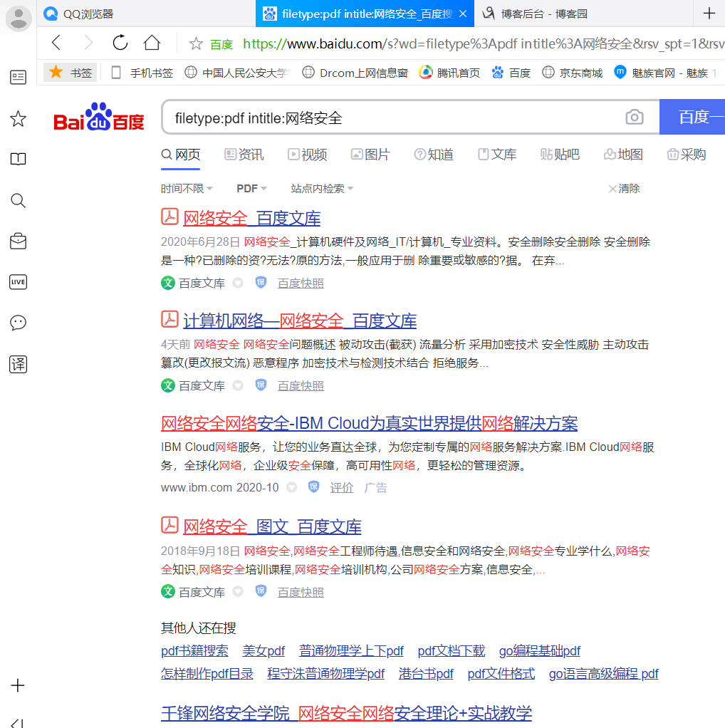The width and height of the screenshot is (725, 728).
Task: Click PDF icon beside 网络安全_百度文库 result
Action: [169, 217]
